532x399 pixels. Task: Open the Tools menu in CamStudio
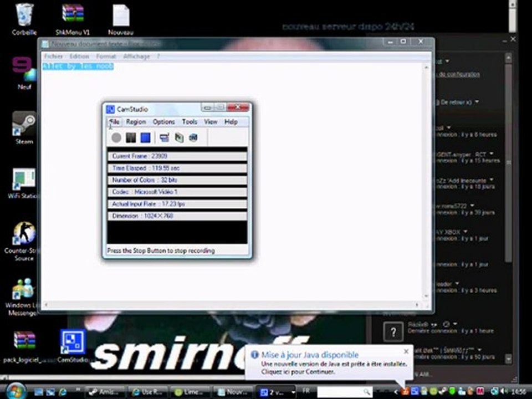click(x=190, y=121)
